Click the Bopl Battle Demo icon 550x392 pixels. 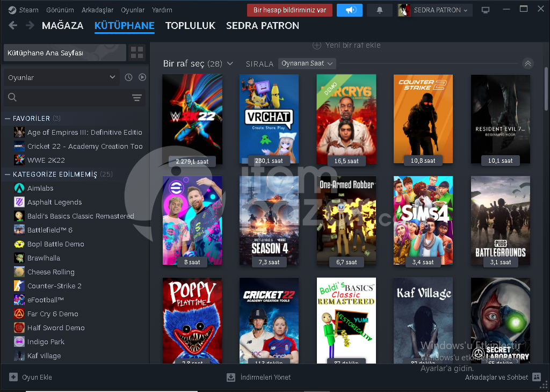[19, 244]
